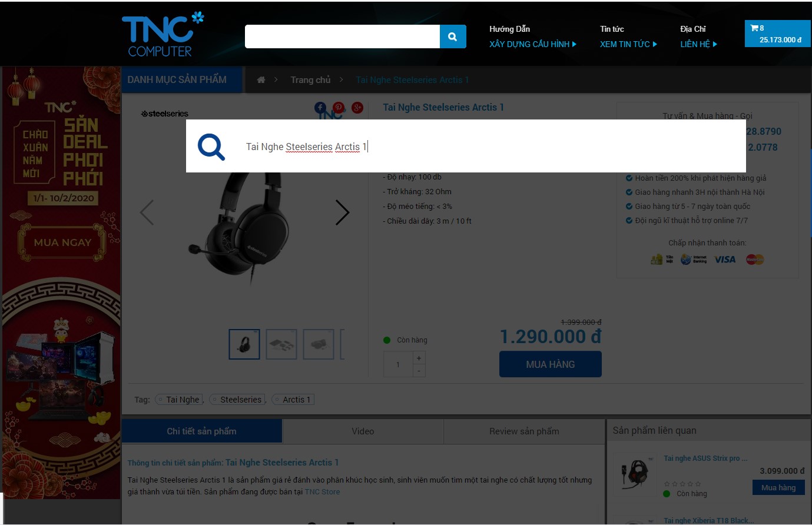The width and height of the screenshot is (812, 525).
Task: Open the shopping cart showing 25.173.000 đ
Action: click(777, 34)
